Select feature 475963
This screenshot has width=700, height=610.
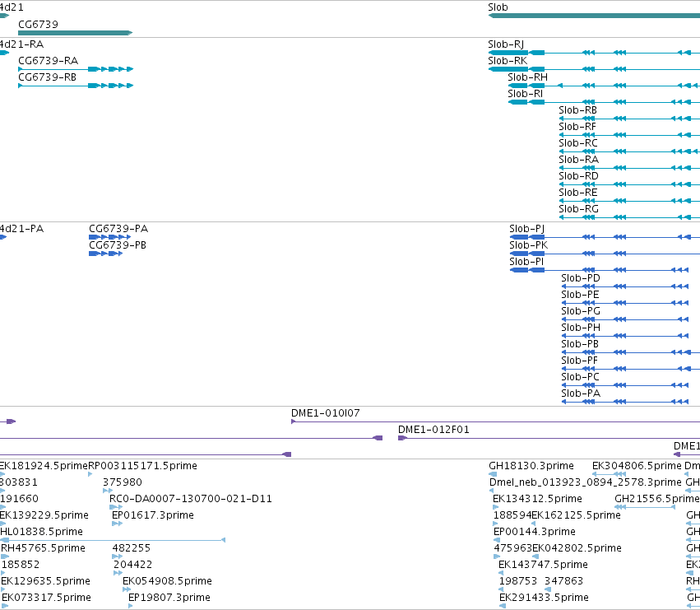pyautogui.click(x=513, y=548)
